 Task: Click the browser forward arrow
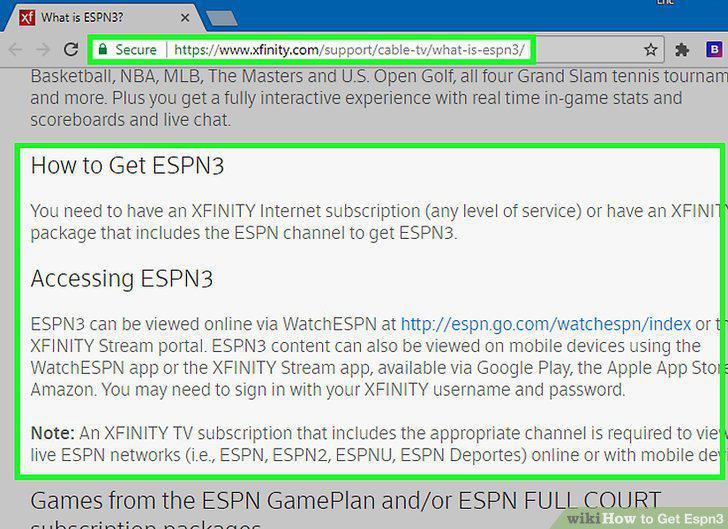point(43,49)
